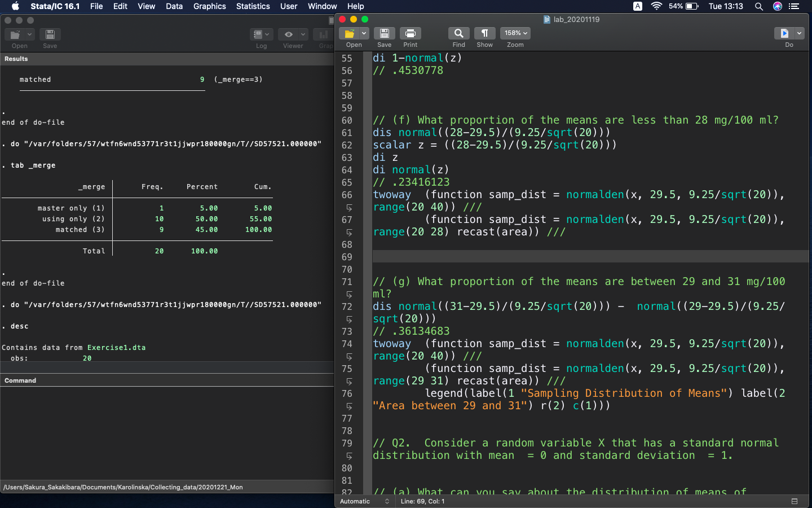812x508 pixels.
Task: Click into the Stata Command input area
Action: click(x=167, y=432)
